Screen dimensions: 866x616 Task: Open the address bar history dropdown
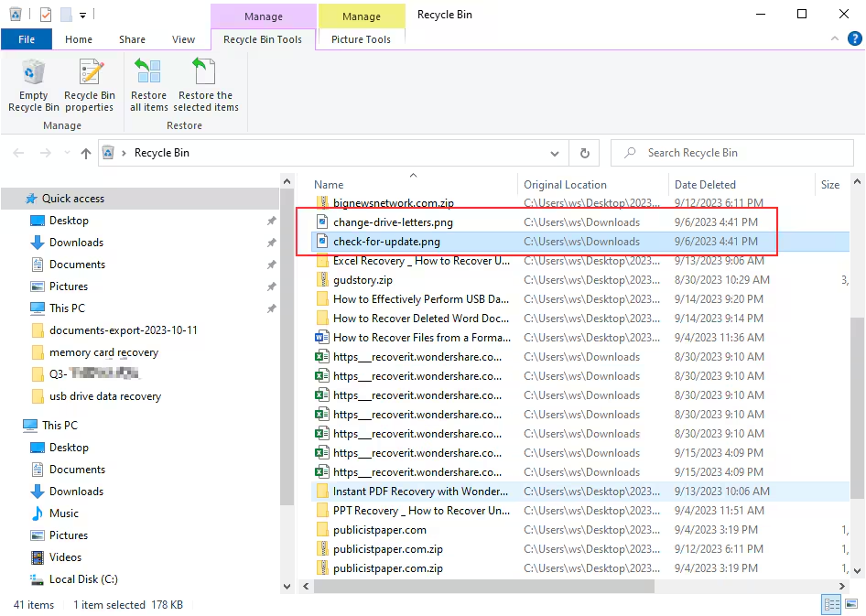pos(555,154)
